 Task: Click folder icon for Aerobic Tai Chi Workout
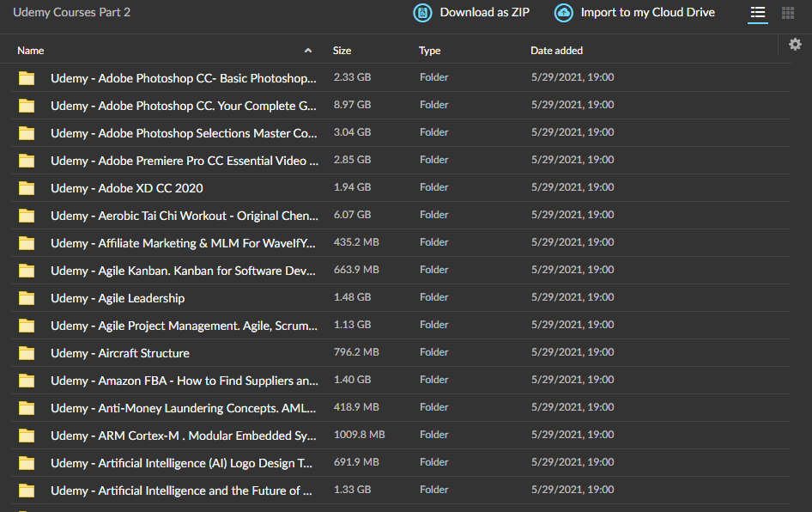[x=27, y=215]
